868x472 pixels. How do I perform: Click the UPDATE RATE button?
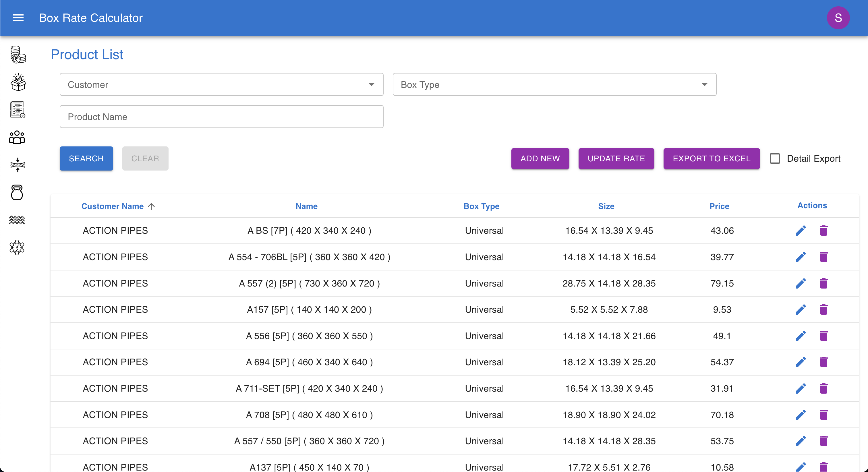point(616,158)
